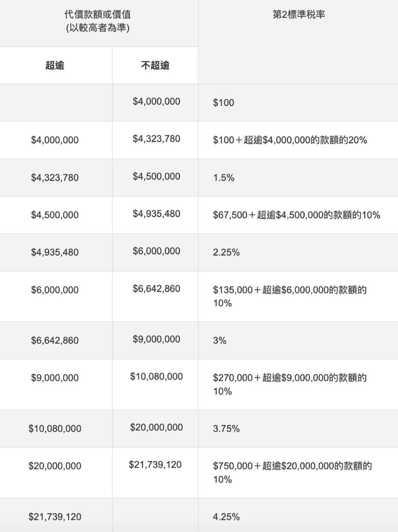The height and width of the screenshot is (532, 398).
Task: Click $4,935,480 in the 不超逾 column
Action: (x=156, y=214)
